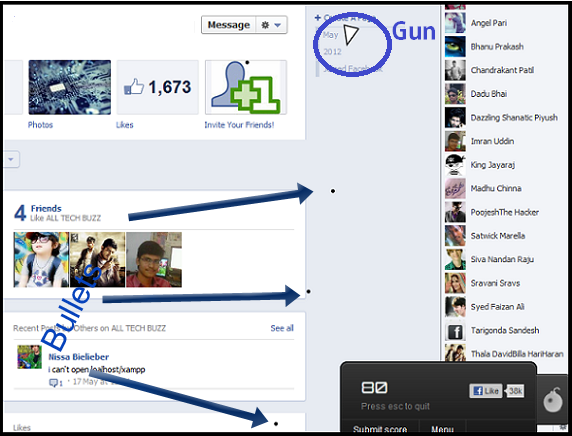
Task: Open chat with Bhanu Prakash
Action: [497, 47]
